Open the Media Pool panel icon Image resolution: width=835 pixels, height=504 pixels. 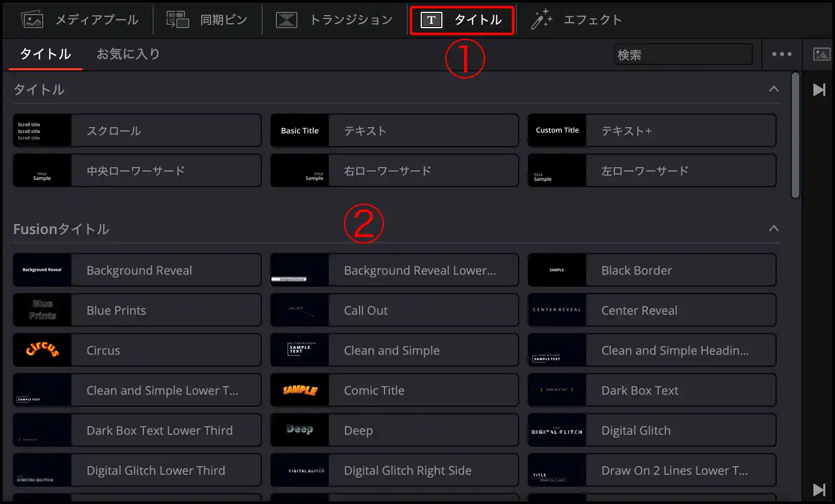(32, 20)
